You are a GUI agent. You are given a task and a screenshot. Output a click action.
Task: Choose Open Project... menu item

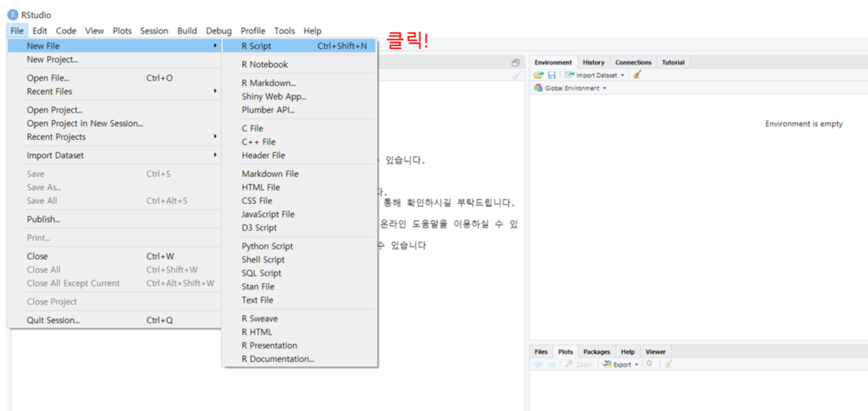[115, 110]
